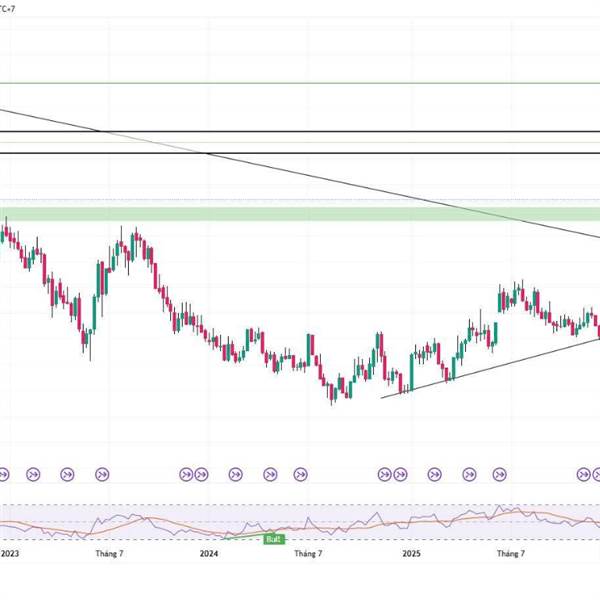Viewport: 600px width, 600px height.
Task: Select the long descending black trend line
Action: (x=300, y=173)
